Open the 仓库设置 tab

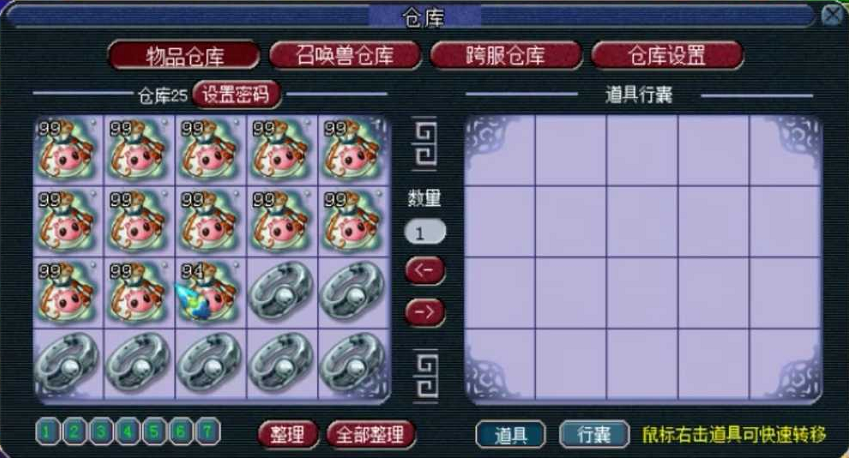[x=667, y=55]
